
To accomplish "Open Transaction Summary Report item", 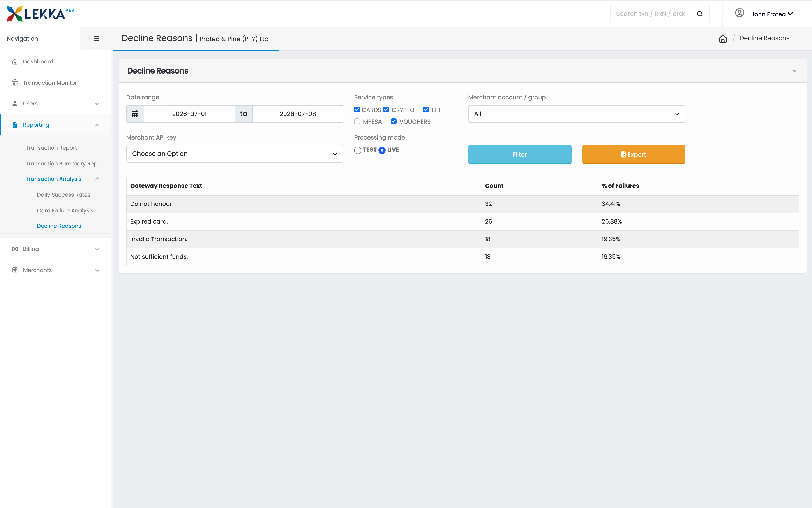I will pyautogui.click(x=63, y=164).
